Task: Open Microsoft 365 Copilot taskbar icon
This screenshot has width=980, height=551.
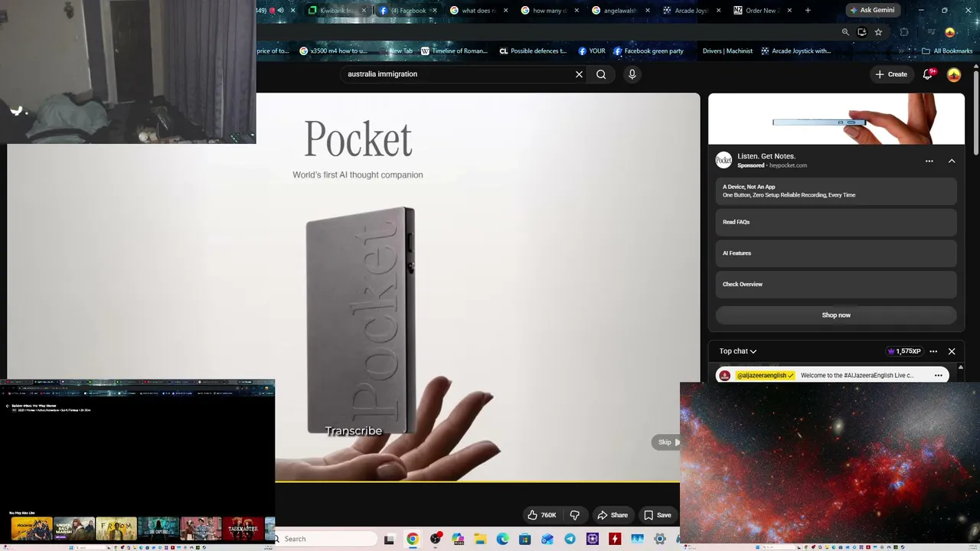Action: pos(458,539)
